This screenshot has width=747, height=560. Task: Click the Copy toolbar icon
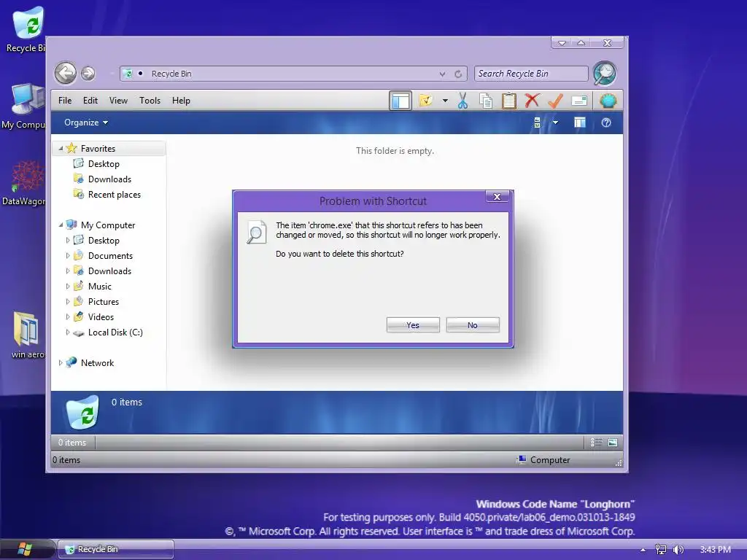(x=485, y=101)
